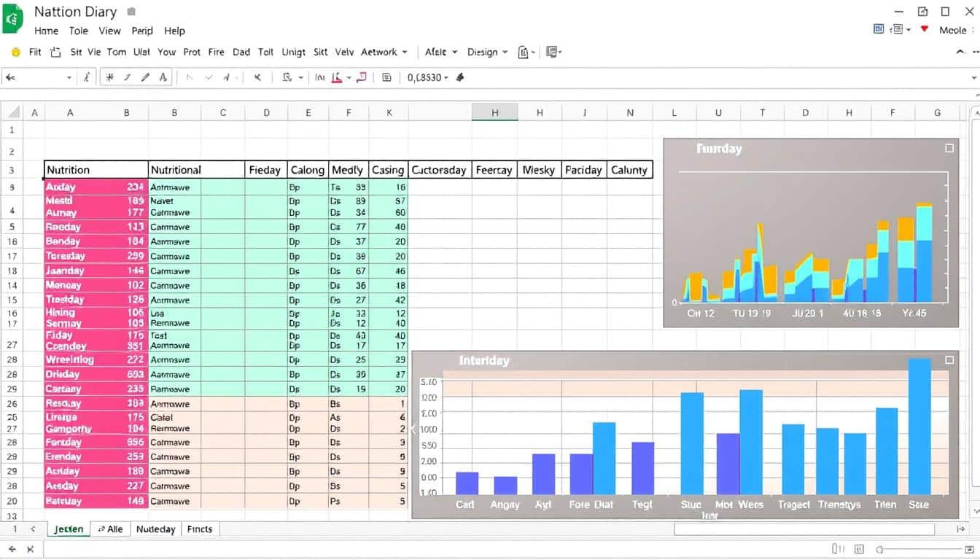The width and height of the screenshot is (980, 560).
Task: Open dropdown arrow beside cursor-cell icon
Action: (300, 77)
